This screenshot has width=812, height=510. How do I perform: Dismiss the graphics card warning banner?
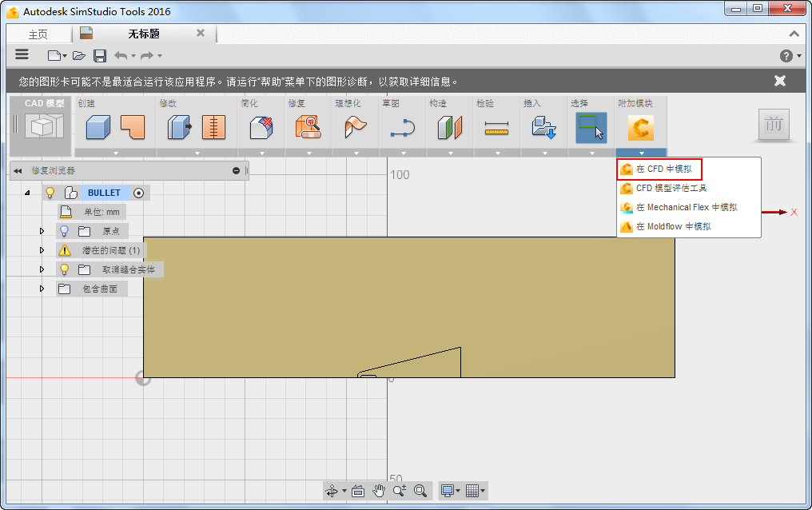tap(780, 81)
